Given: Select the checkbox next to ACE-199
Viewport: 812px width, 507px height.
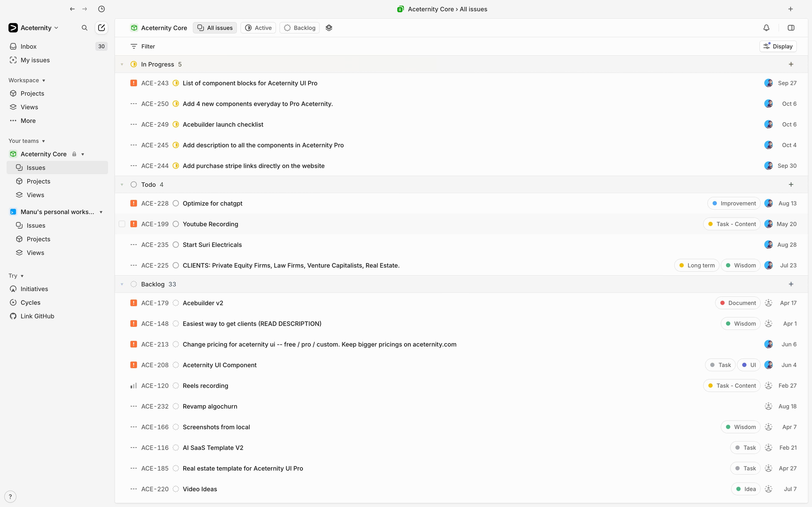Looking at the screenshot, I should point(122,224).
